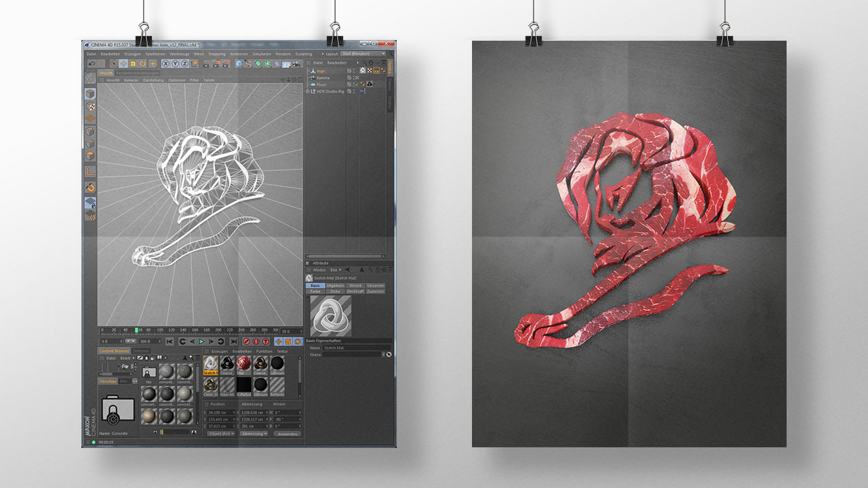Click the render view clapperboard icon
This screenshot has width=868, height=488.
click(x=207, y=64)
